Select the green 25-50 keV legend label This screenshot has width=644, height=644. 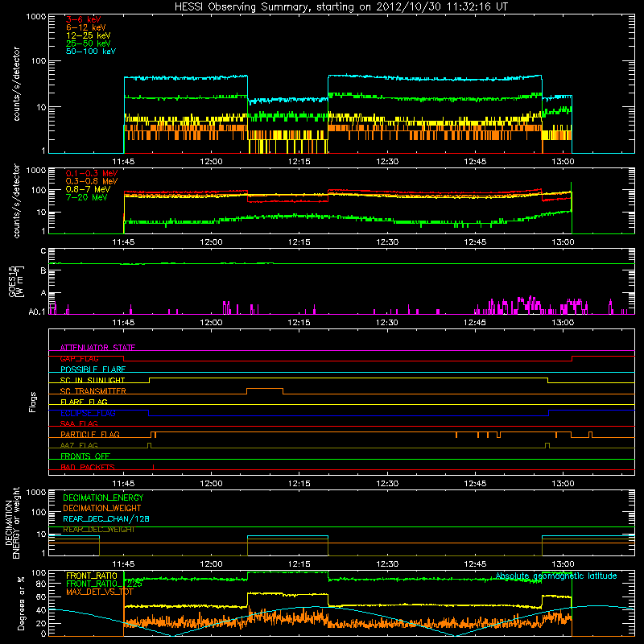(88, 43)
